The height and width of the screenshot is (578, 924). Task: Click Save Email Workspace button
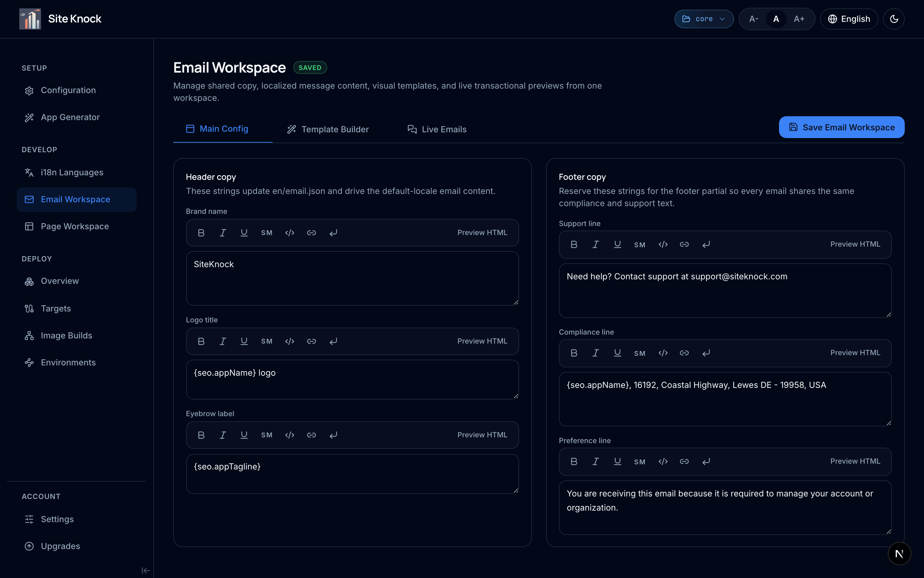coord(842,127)
